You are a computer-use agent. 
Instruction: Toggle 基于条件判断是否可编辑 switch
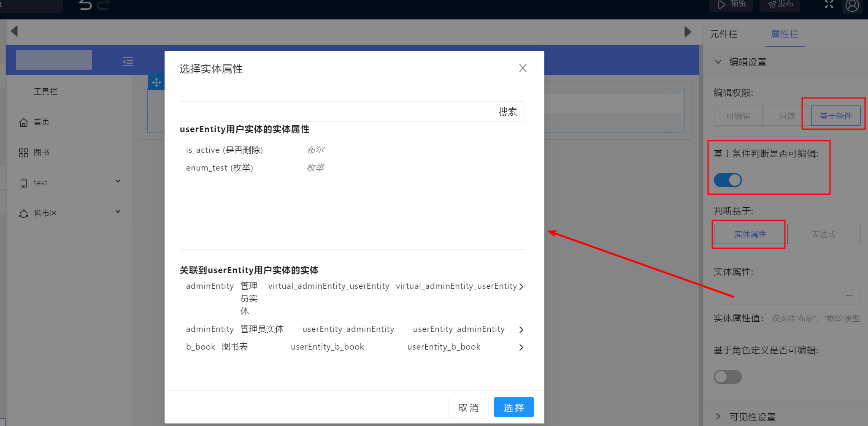tap(728, 180)
